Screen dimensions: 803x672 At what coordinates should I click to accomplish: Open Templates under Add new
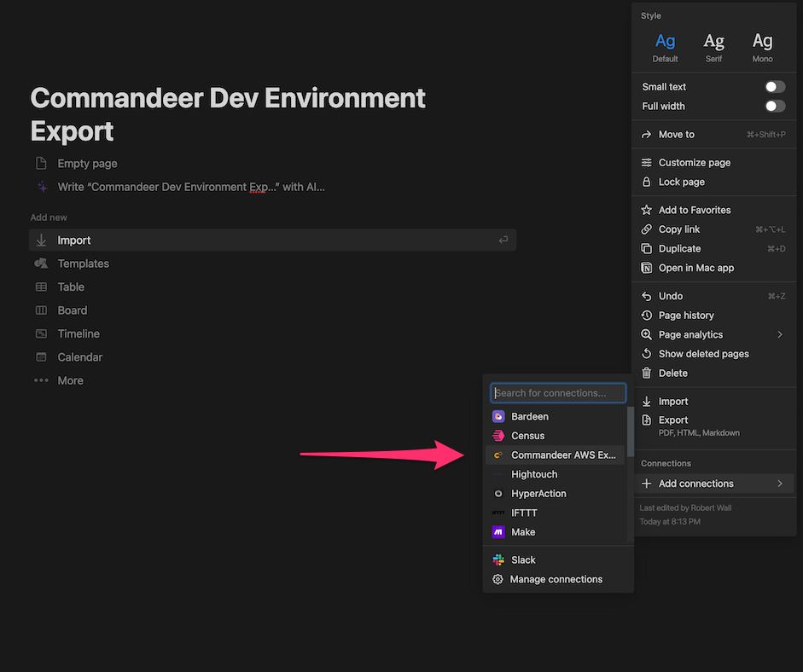click(x=272, y=264)
